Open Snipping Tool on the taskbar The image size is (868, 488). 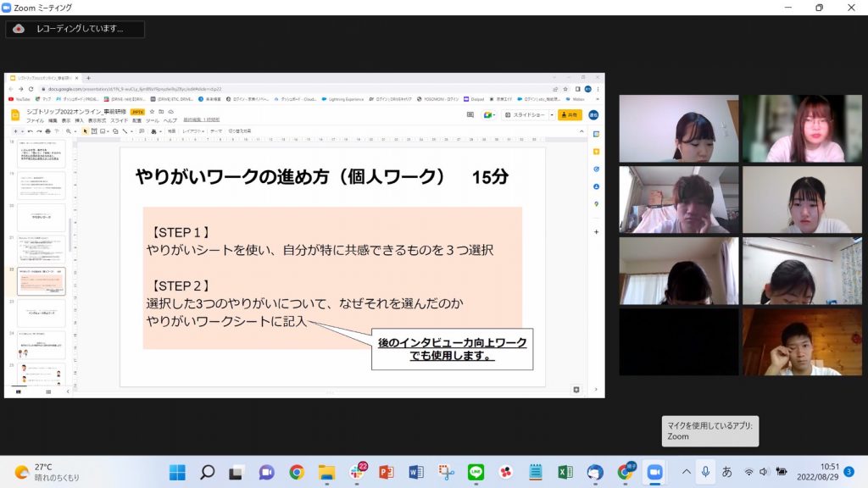(446, 472)
